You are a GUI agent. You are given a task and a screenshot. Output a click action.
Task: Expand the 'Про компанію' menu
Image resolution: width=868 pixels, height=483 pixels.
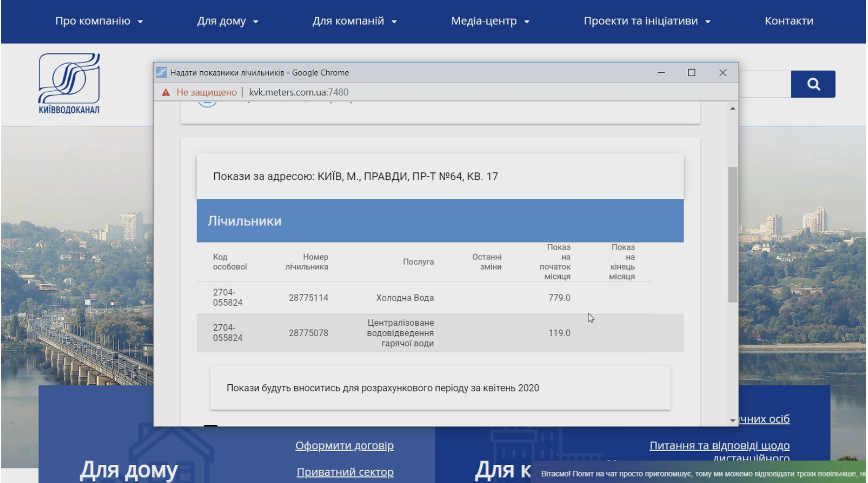click(99, 21)
